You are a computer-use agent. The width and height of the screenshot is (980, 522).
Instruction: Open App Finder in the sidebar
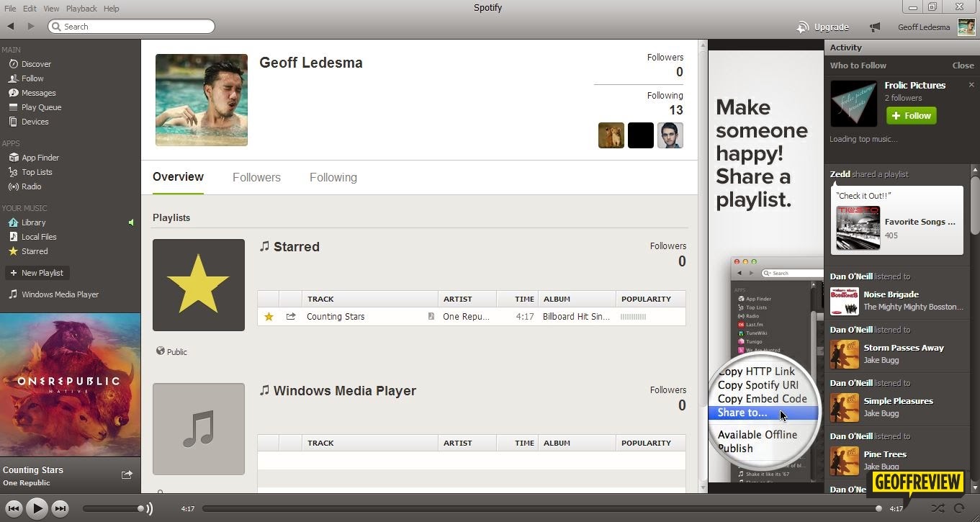[40, 158]
